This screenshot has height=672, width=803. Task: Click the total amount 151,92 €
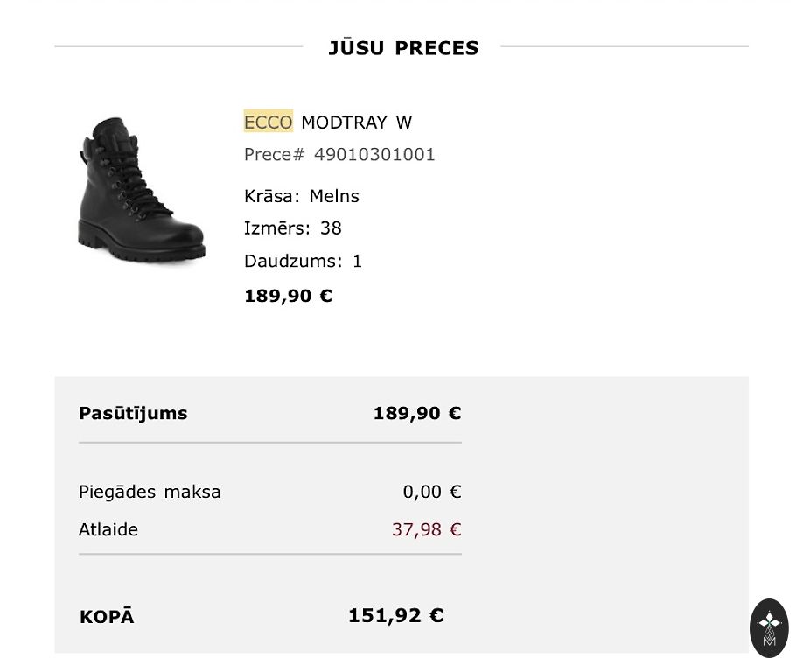click(395, 615)
